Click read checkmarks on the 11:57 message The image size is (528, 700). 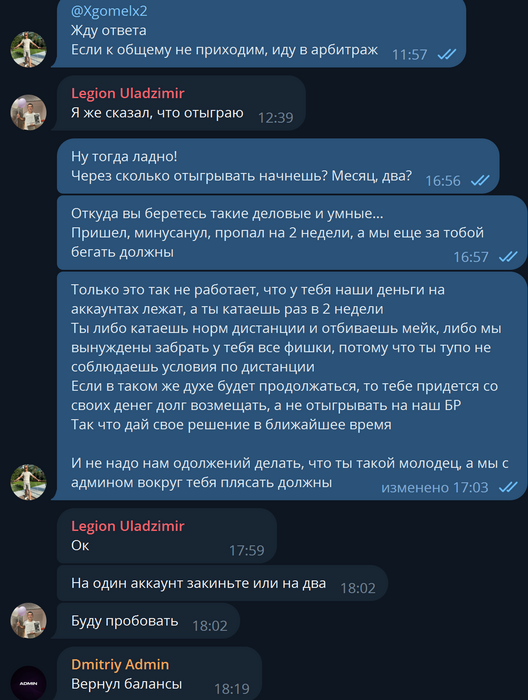click(447, 54)
